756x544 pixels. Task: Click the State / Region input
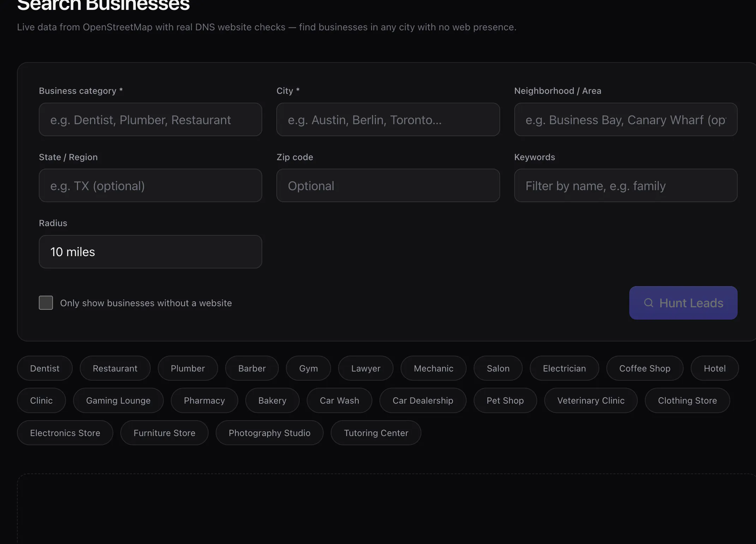click(150, 185)
